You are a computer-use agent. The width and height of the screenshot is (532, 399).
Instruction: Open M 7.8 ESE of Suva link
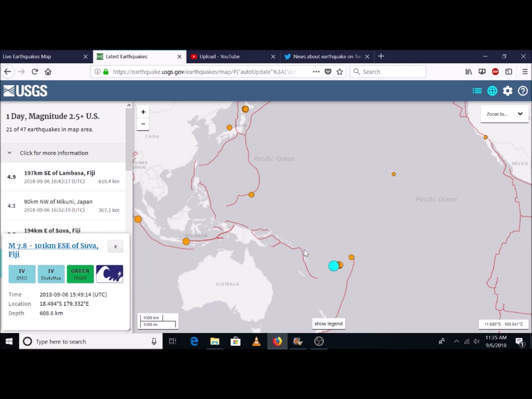[53, 250]
